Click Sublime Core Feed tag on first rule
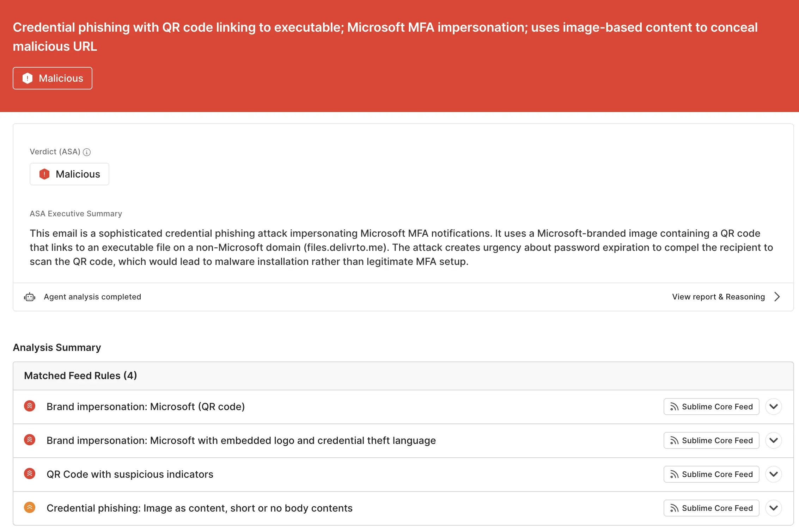This screenshot has height=532, width=799. (711, 407)
